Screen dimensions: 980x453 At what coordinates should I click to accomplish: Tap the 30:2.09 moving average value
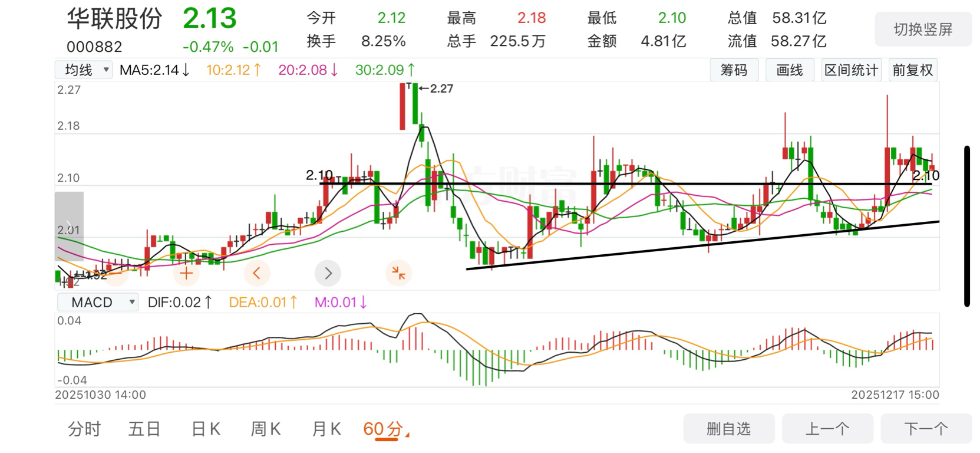pos(385,70)
